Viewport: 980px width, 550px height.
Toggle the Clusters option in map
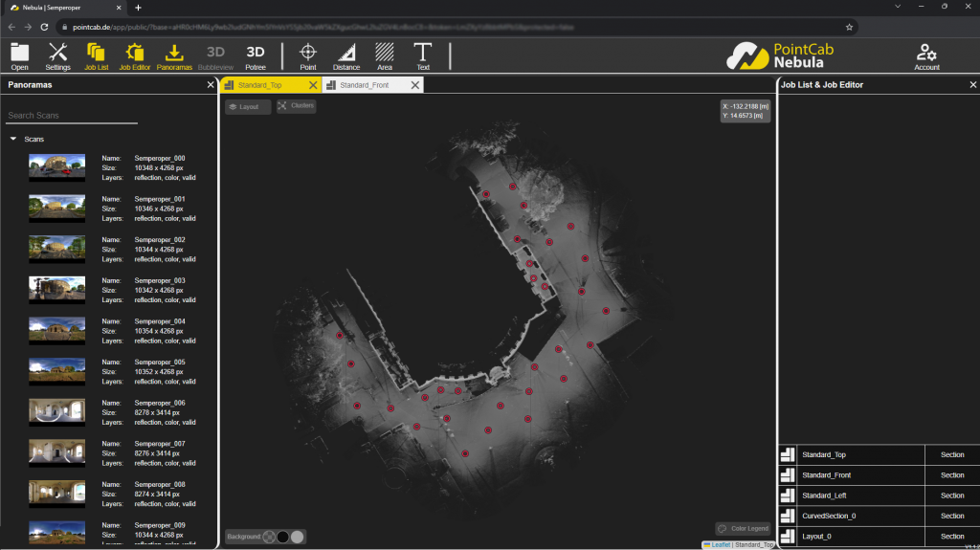pos(296,106)
